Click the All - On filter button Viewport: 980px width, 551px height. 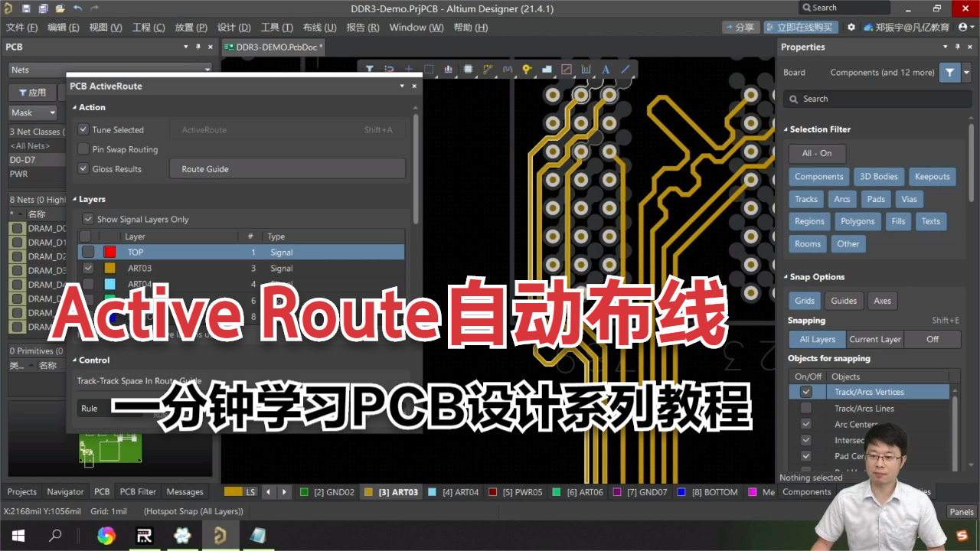(817, 153)
